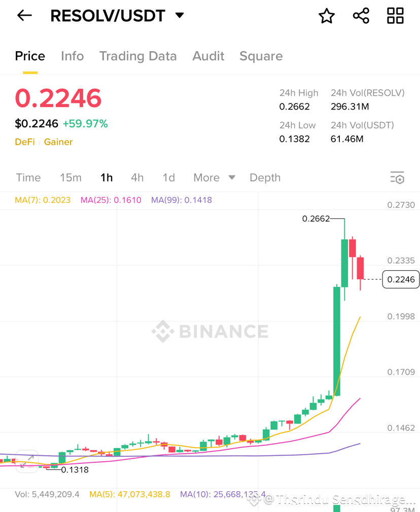The width and height of the screenshot is (420, 512).
Task: Click the +59.97% change value
Action: tap(85, 124)
